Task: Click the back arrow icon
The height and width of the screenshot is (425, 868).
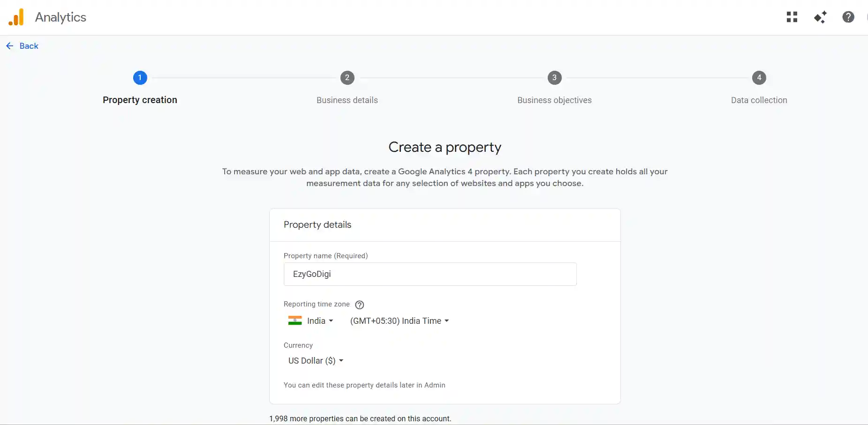Action: pos(10,45)
